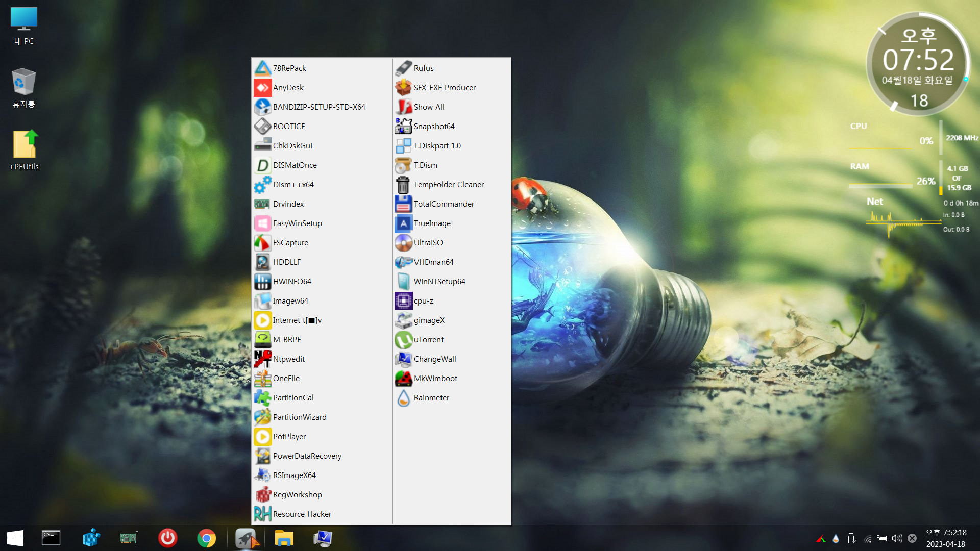980x551 pixels.
Task: Launch Chrome from the taskbar
Action: pyautogui.click(x=206, y=538)
